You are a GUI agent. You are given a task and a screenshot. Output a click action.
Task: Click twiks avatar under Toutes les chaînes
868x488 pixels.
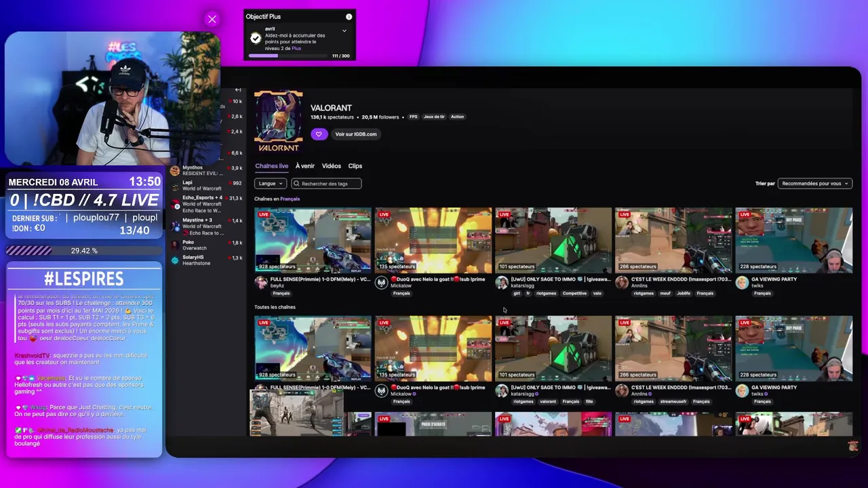point(742,391)
